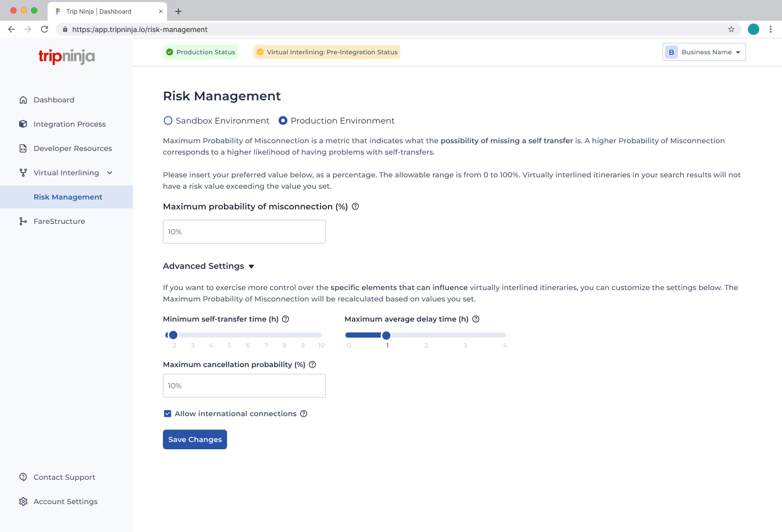Viewport: 782px width, 532px height.
Task: Uncheck Allow international connections
Action: point(167,414)
